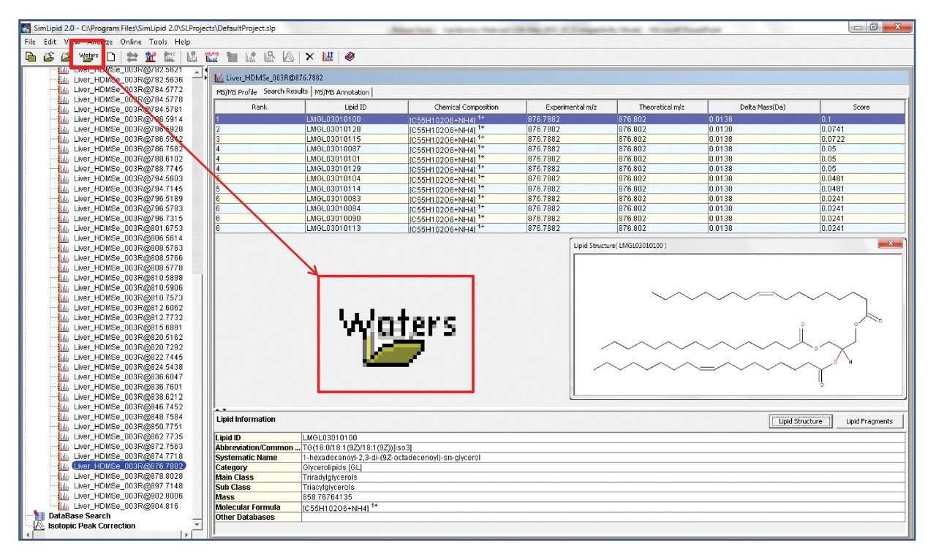Click the black X delete toolbar icon
This screenshot has width=936, height=560.
(x=309, y=56)
